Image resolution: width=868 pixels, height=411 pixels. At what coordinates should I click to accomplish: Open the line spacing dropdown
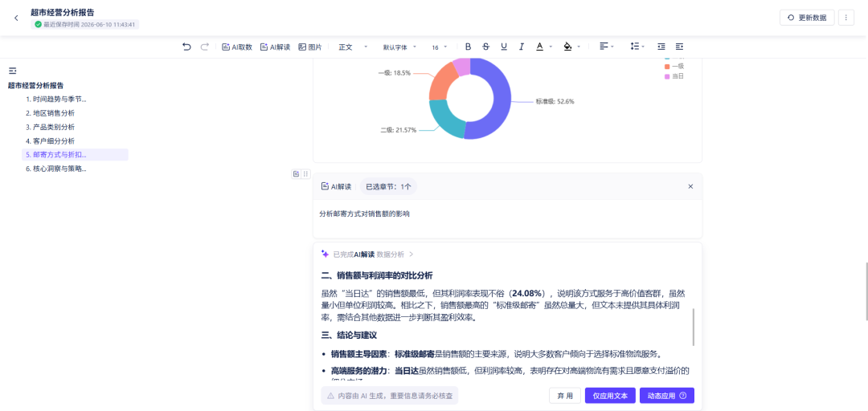point(637,47)
